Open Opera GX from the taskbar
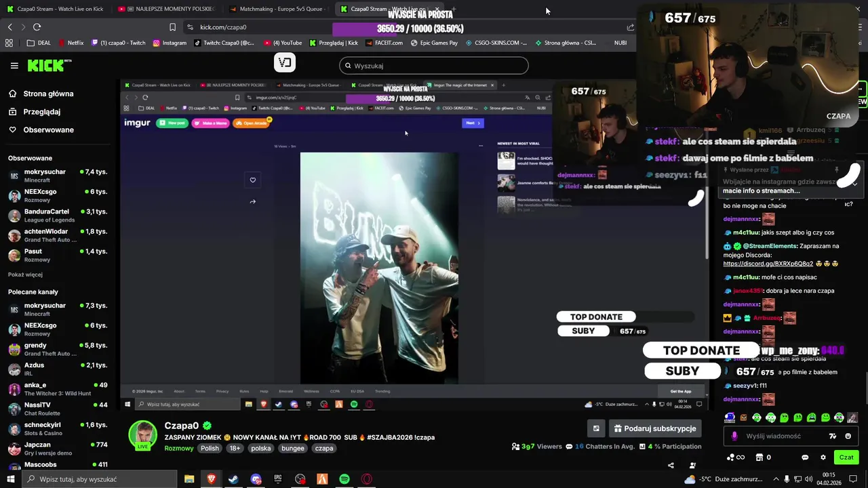868x488 pixels. point(367,479)
